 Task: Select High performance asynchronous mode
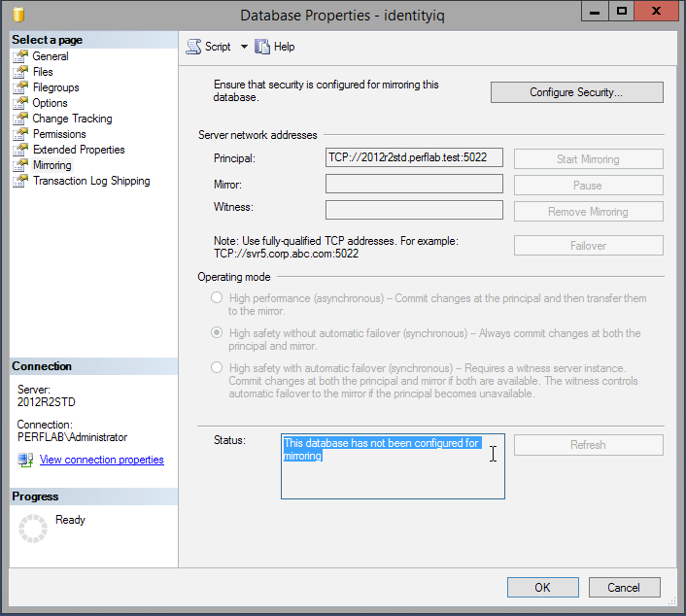click(x=217, y=298)
